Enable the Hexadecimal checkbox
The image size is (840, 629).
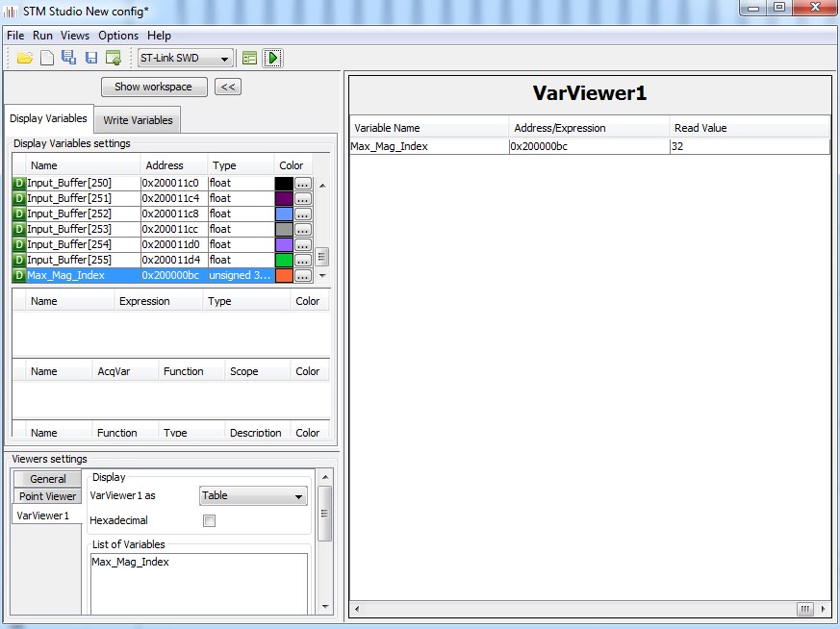(x=209, y=521)
